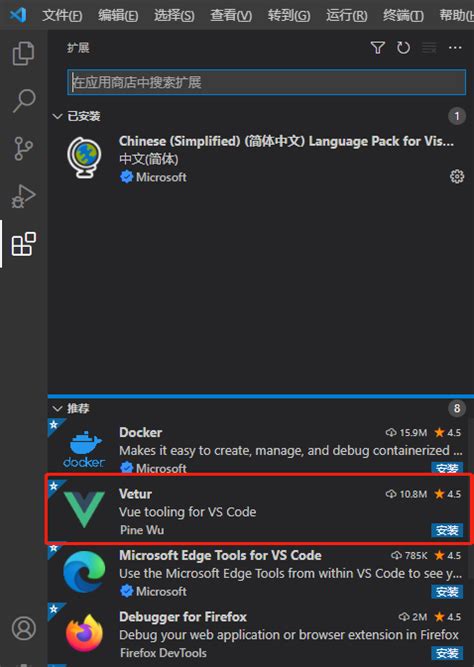Click the installed count badge 1

[457, 116]
